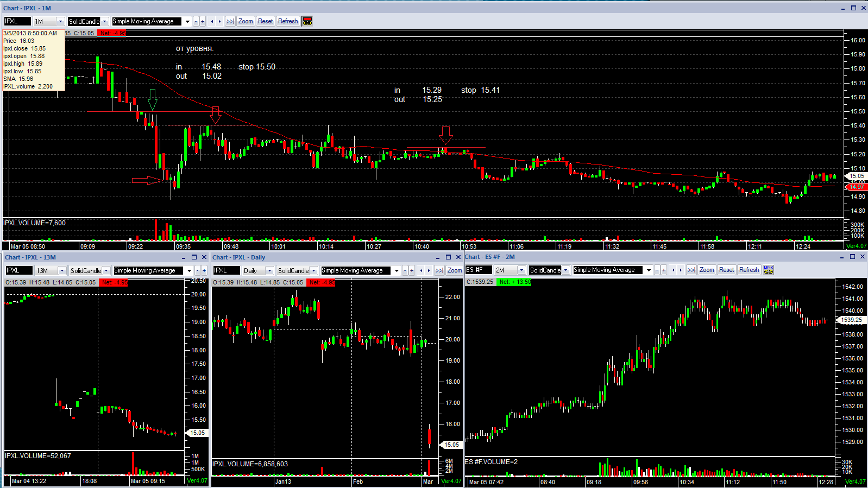The width and height of the screenshot is (868, 488).
Task: Click the IPXL symbol field in Daily chart
Action: 227,270
